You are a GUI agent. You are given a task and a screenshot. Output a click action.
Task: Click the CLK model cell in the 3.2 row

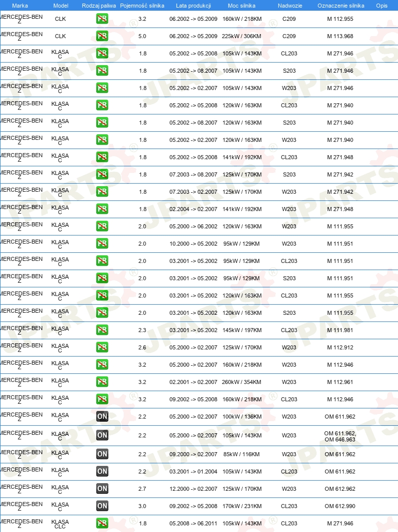click(61, 19)
